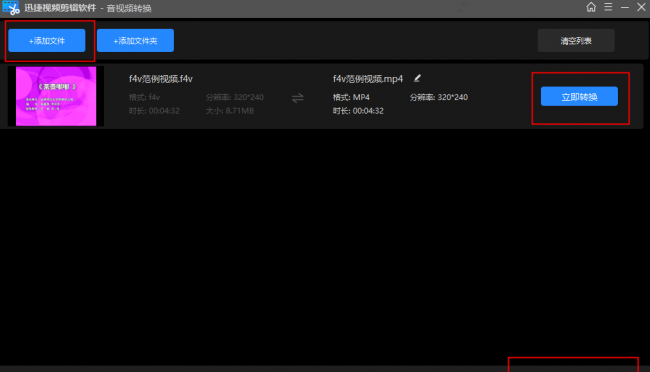650x372 pixels.
Task: Click the conversion swap arrows icon
Action: coord(298,98)
